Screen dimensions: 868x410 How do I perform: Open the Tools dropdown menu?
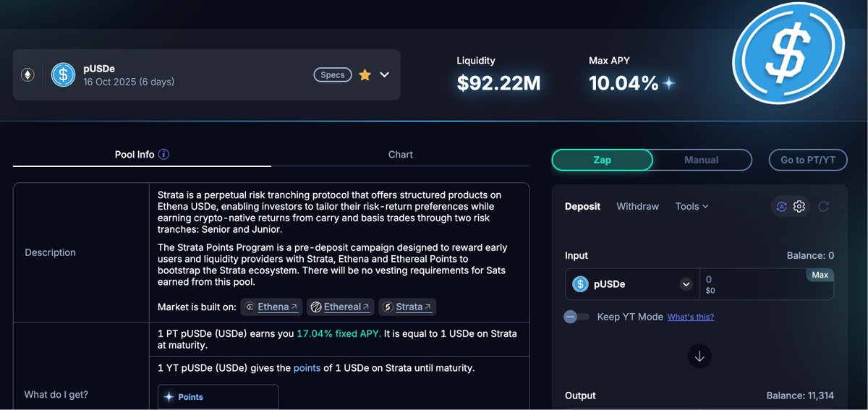pyautogui.click(x=692, y=206)
